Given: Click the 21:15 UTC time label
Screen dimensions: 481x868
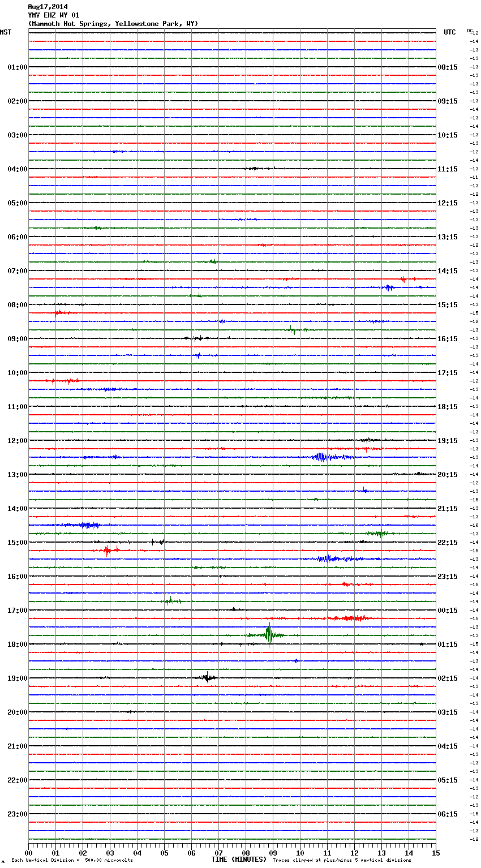Looking at the screenshot, I should click(448, 509).
